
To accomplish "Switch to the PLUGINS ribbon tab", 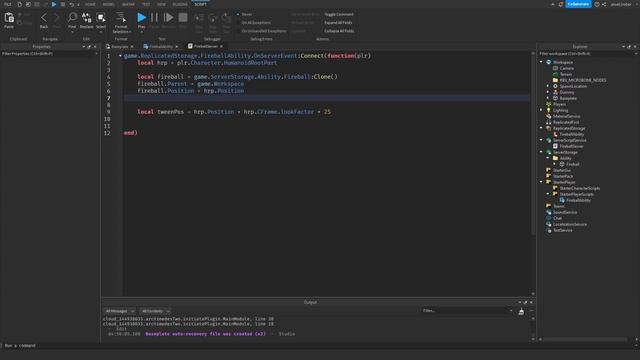I will [180, 4].
